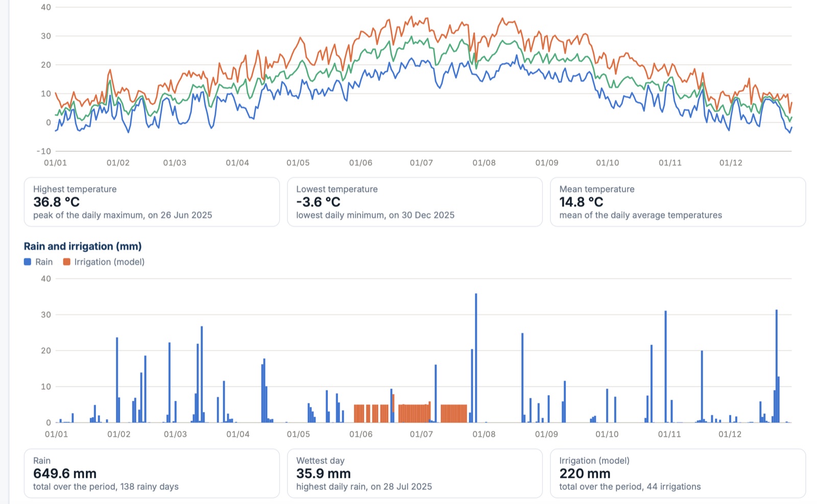Click the "Mean temperature" card title
The width and height of the screenshot is (817, 504).
(x=597, y=189)
